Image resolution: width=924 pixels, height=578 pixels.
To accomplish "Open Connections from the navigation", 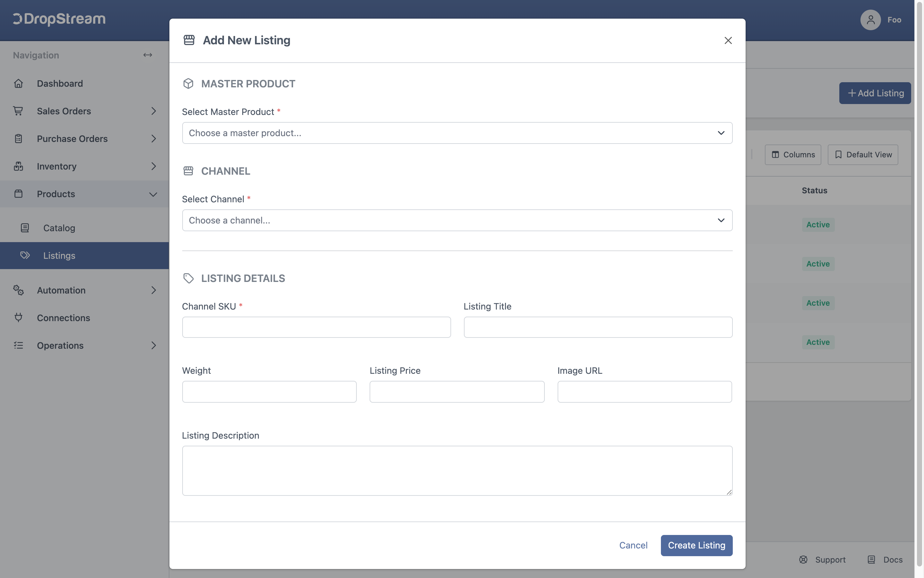I will 84,318.
